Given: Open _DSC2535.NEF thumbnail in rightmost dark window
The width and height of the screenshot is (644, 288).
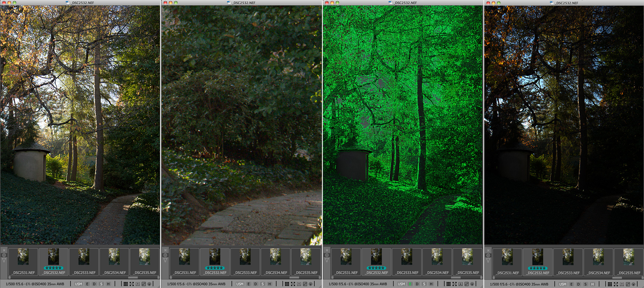Looking at the screenshot, I should pyautogui.click(x=629, y=261).
